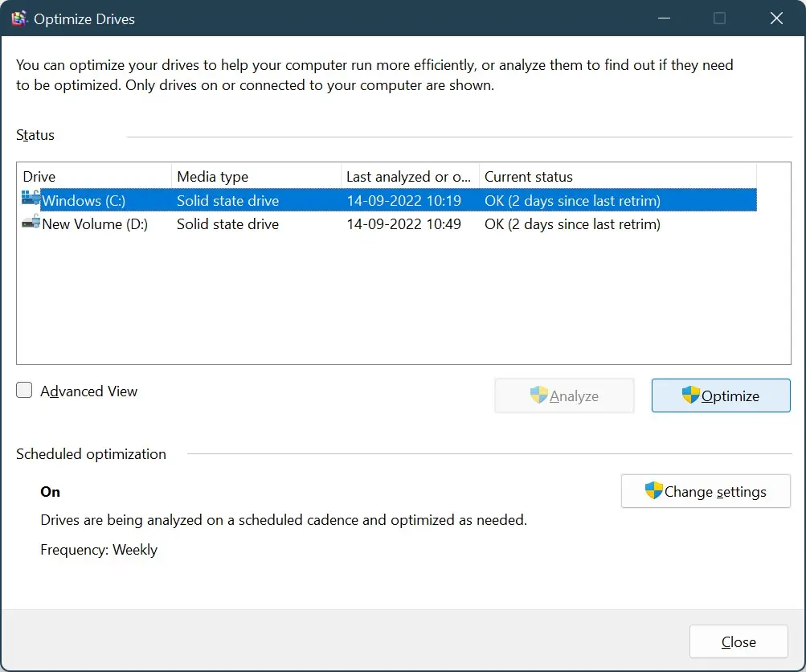Select the Windows (C:) drive row

click(389, 200)
